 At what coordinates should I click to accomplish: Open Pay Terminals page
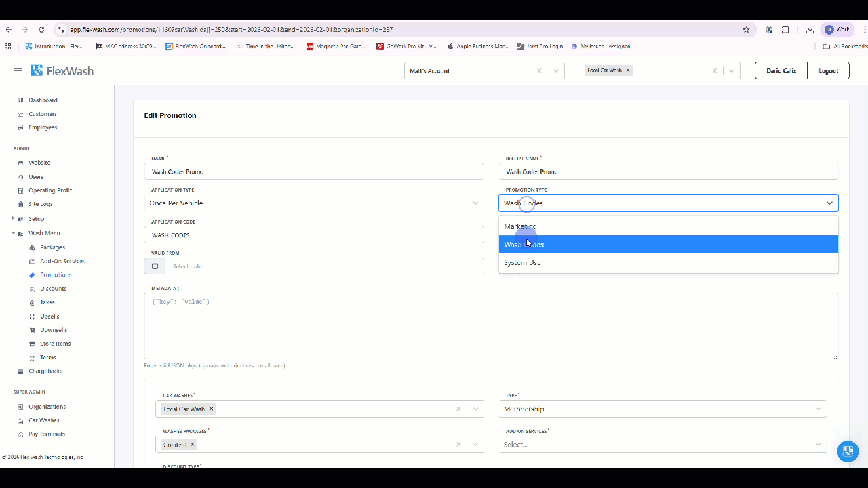[47, 434]
